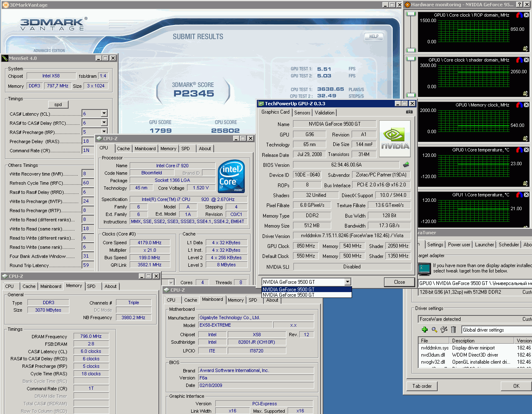The image size is (532, 414).
Task: Remove the ROP domain graph with its X icon
Action: pos(526,15)
